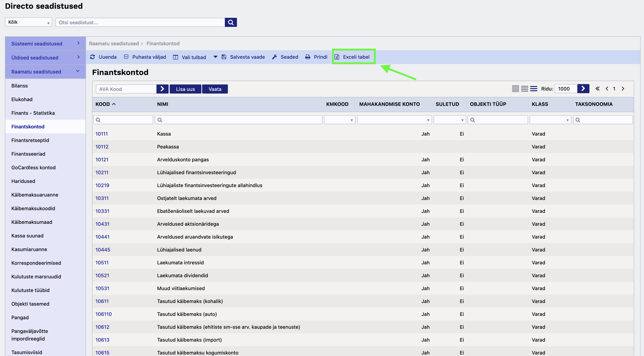Open Seaded with the wrench icon
This screenshot has width=644, height=356.
274,57
